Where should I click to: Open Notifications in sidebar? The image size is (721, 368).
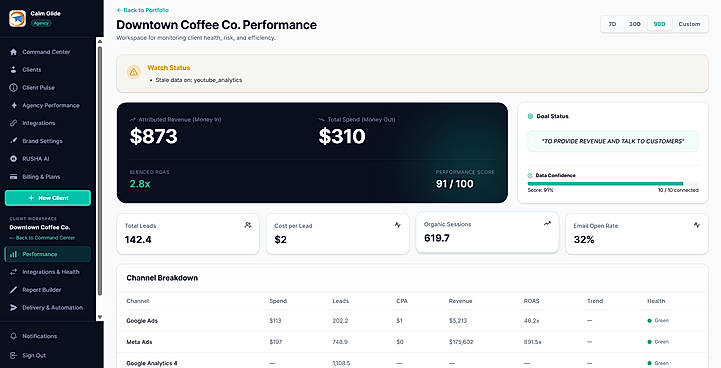coord(48,336)
